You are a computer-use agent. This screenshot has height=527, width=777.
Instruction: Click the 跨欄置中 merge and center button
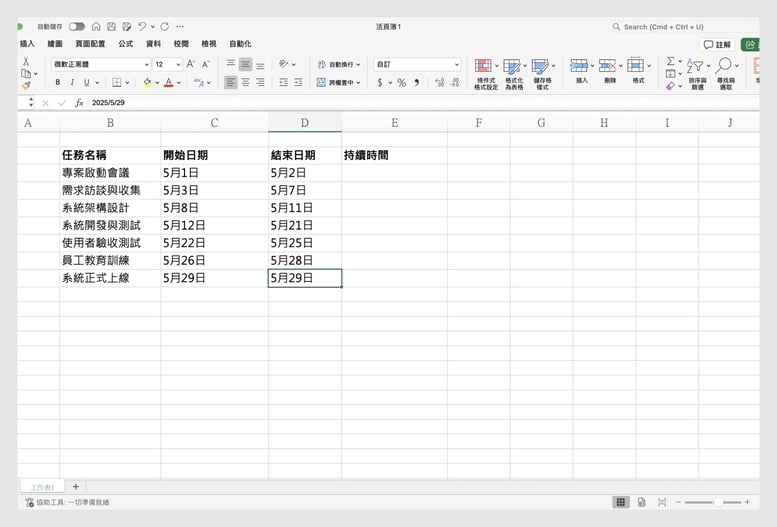339,82
